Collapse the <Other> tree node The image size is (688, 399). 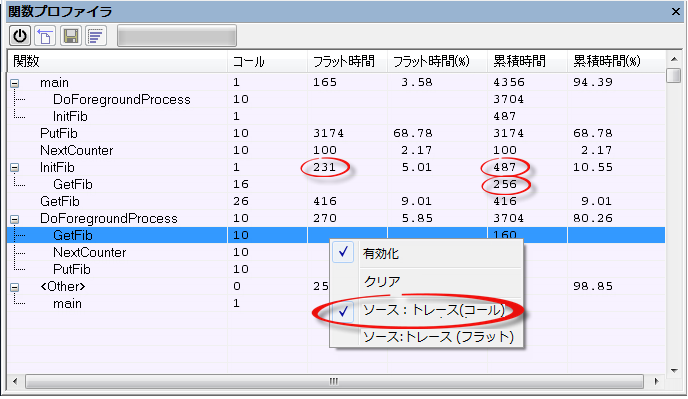(14, 287)
